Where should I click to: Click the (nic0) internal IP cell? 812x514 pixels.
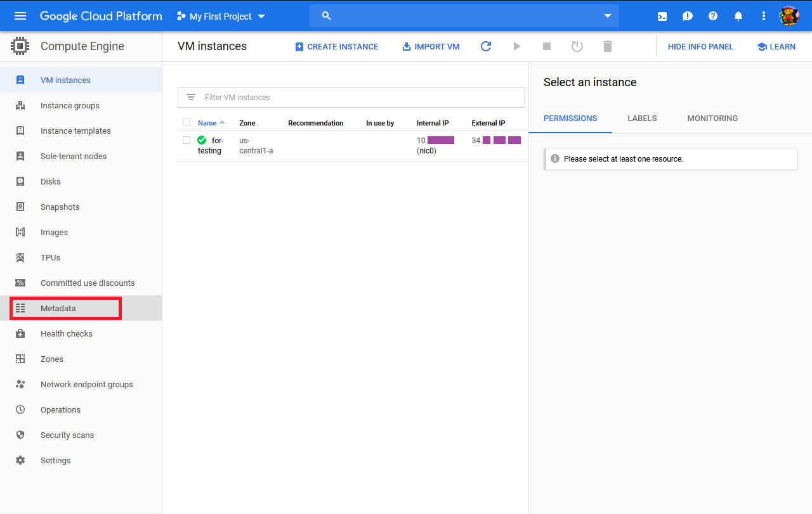click(x=427, y=151)
